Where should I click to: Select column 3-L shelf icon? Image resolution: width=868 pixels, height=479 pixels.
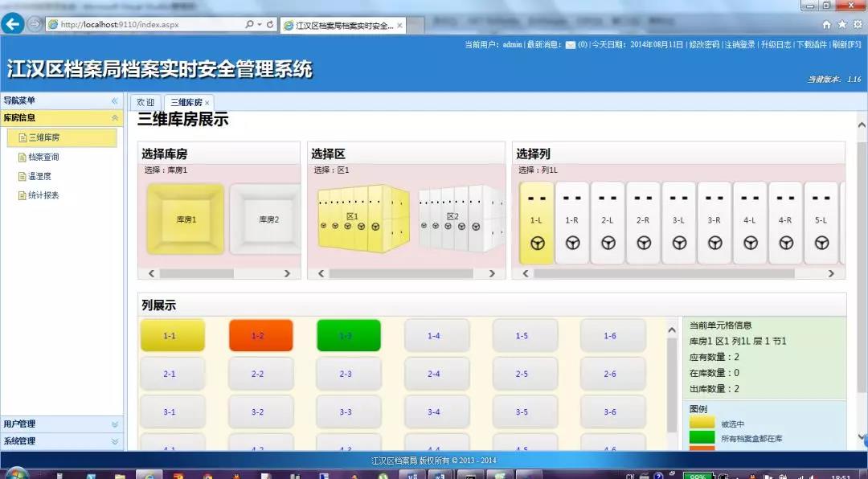point(678,223)
